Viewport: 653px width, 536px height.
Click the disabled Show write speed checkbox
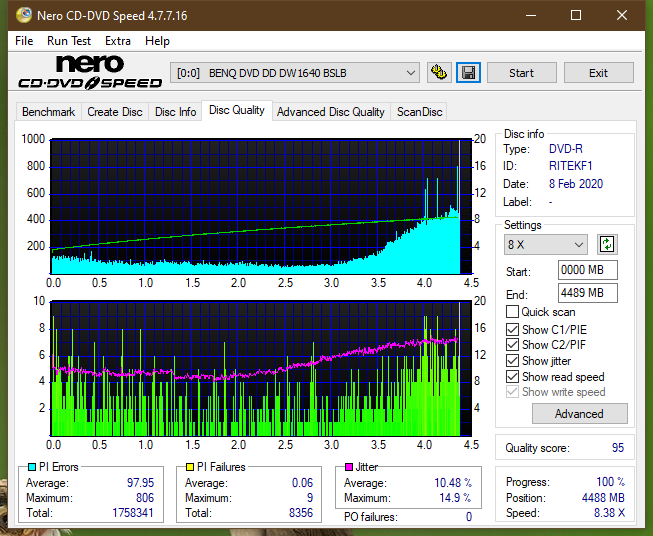512,392
